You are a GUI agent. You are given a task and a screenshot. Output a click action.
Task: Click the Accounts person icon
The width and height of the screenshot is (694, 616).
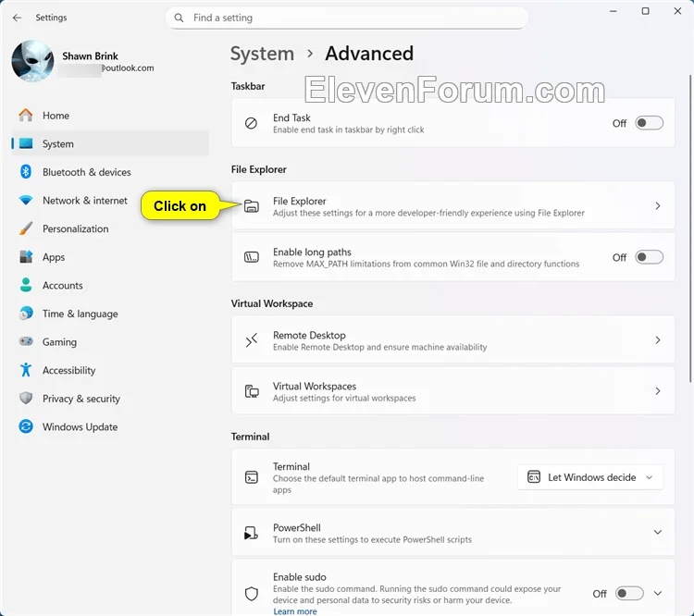tap(26, 285)
